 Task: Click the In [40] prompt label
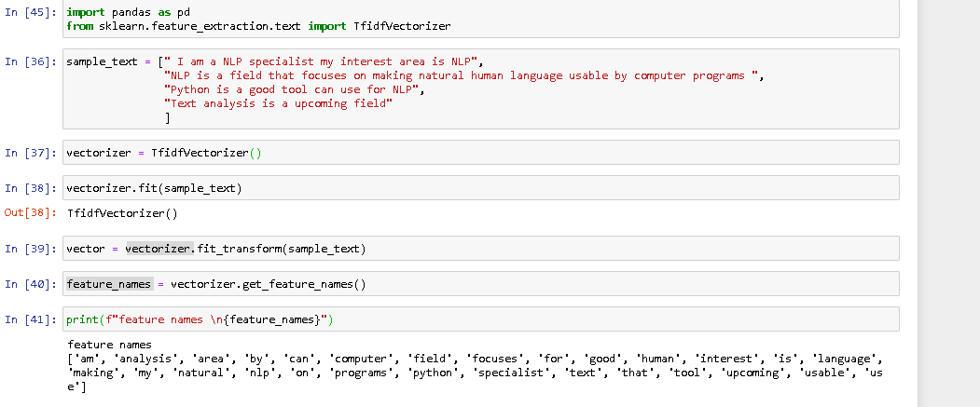point(31,284)
